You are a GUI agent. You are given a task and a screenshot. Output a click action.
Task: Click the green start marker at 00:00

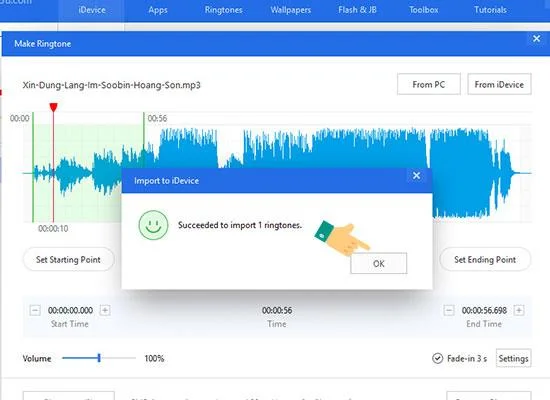click(33, 167)
